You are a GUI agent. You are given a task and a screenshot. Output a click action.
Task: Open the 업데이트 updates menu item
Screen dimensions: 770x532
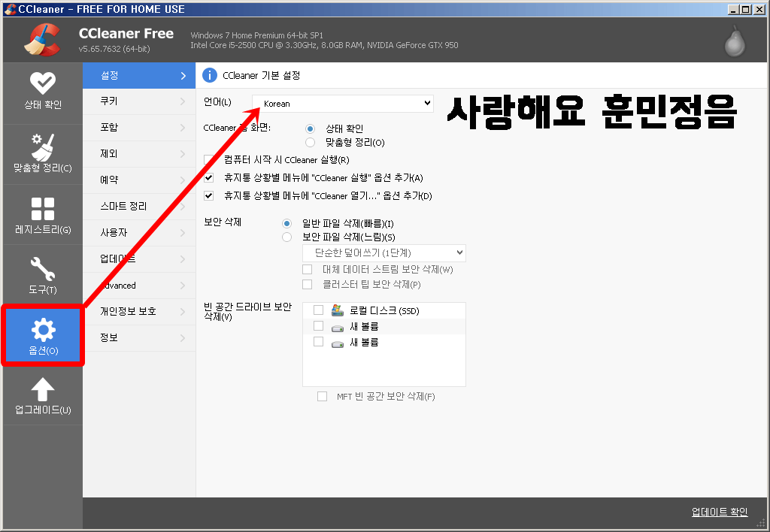pos(139,259)
